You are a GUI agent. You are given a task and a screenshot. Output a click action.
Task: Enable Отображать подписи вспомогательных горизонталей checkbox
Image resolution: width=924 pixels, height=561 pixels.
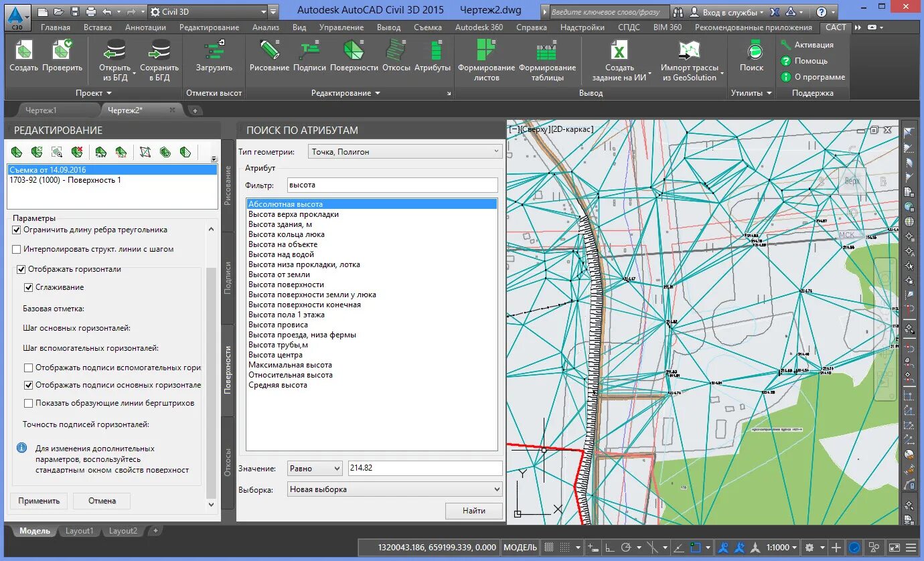tap(28, 368)
